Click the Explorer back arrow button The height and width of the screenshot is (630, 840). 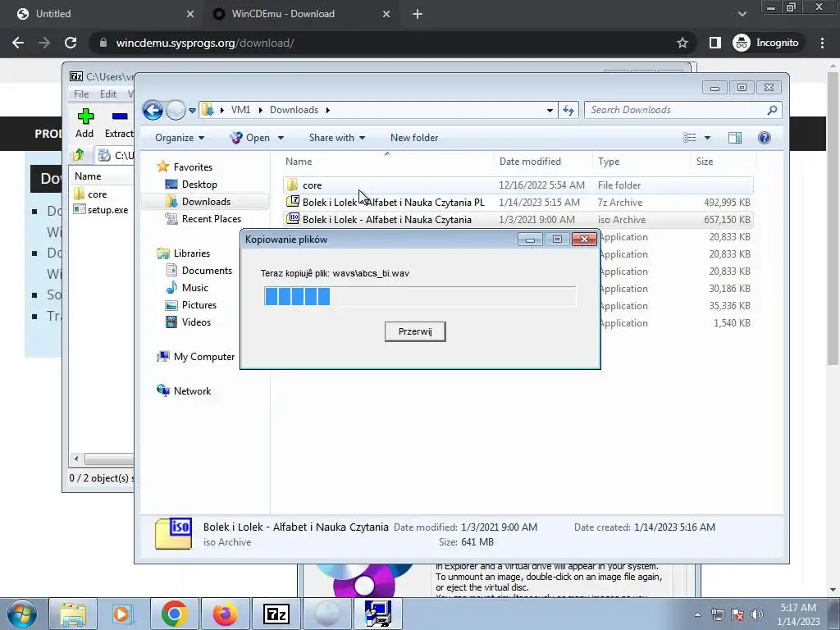pos(153,111)
